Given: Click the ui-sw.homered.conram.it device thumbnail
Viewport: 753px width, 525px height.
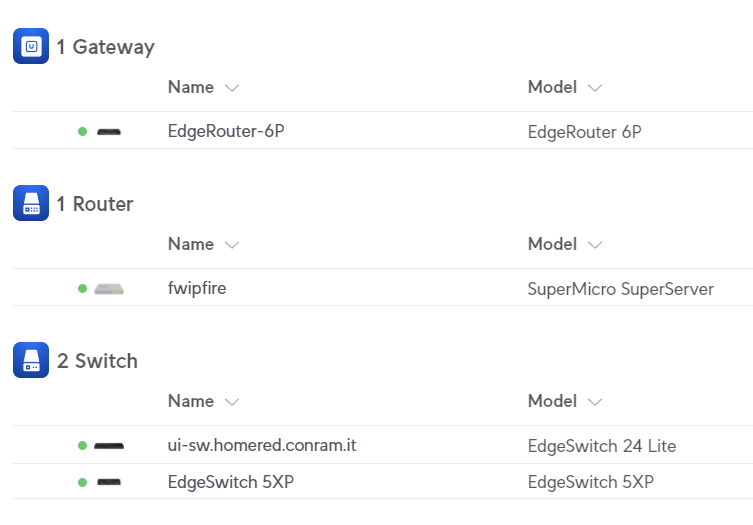Looking at the screenshot, I should tap(109, 446).
